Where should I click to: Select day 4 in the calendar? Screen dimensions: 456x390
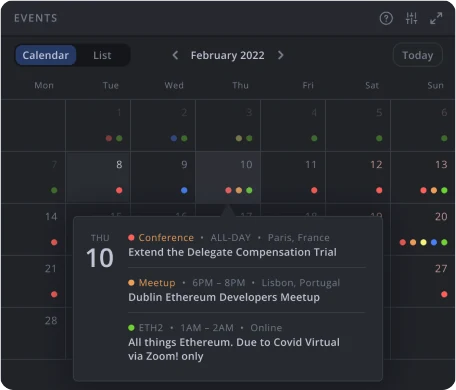click(293, 125)
